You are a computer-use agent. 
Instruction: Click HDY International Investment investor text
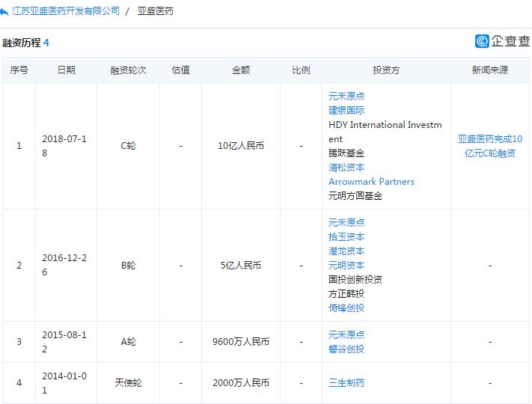pos(385,132)
